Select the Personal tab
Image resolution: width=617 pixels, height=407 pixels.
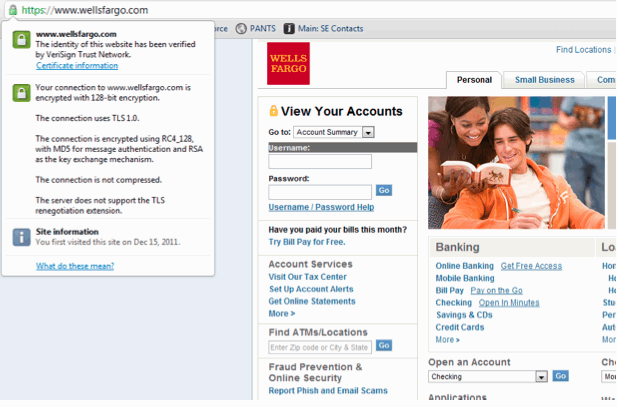pos(474,80)
